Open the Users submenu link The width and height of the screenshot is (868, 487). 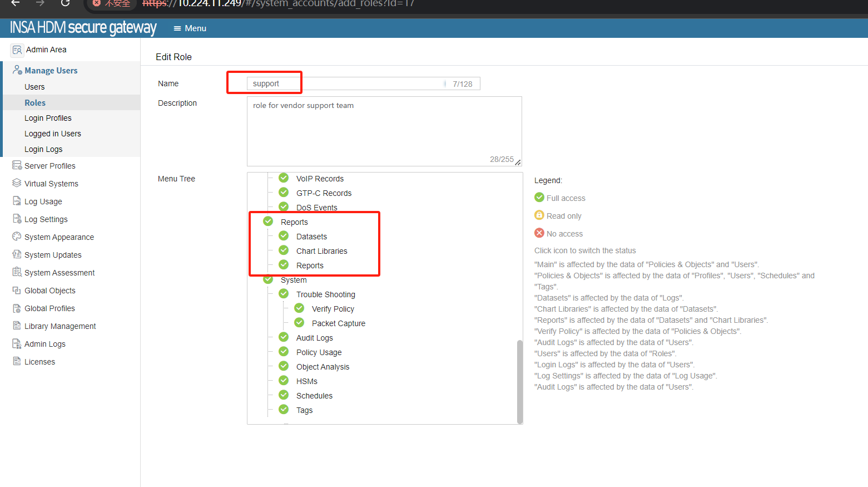coord(34,87)
